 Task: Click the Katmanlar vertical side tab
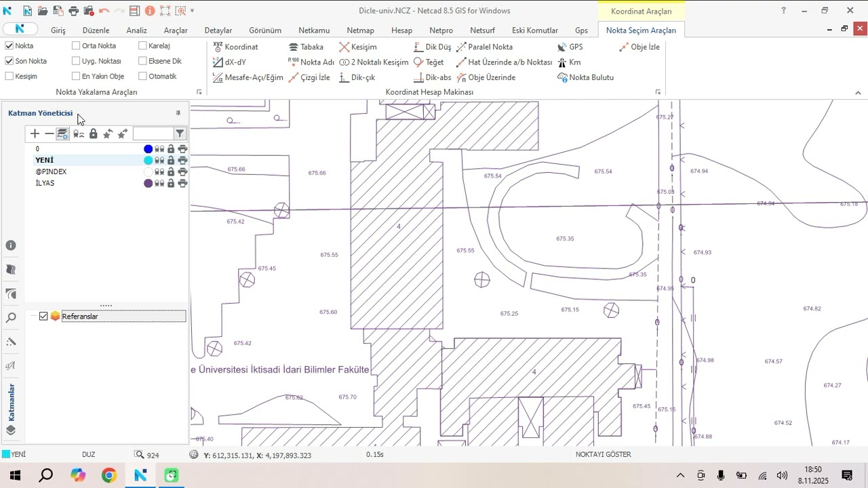coord(12,403)
